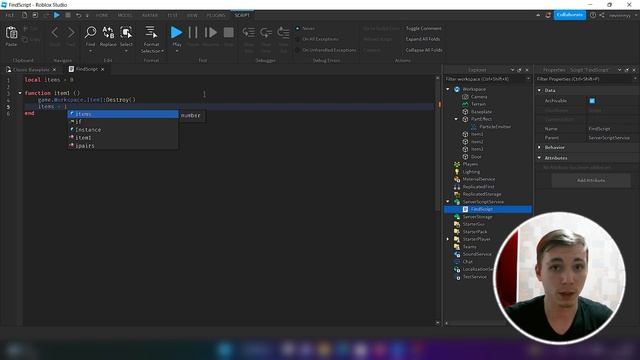
Task: Switch to the MODEL ribbon tab
Action: [125, 15]
